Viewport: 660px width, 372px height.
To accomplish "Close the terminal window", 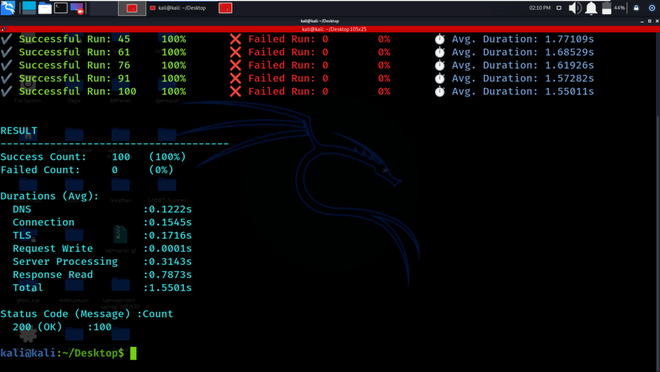I will [656, 21].
